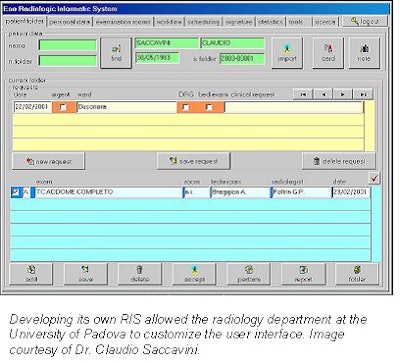Click the logout button
Screen dimensions: 400x363
tap(365, 21)
